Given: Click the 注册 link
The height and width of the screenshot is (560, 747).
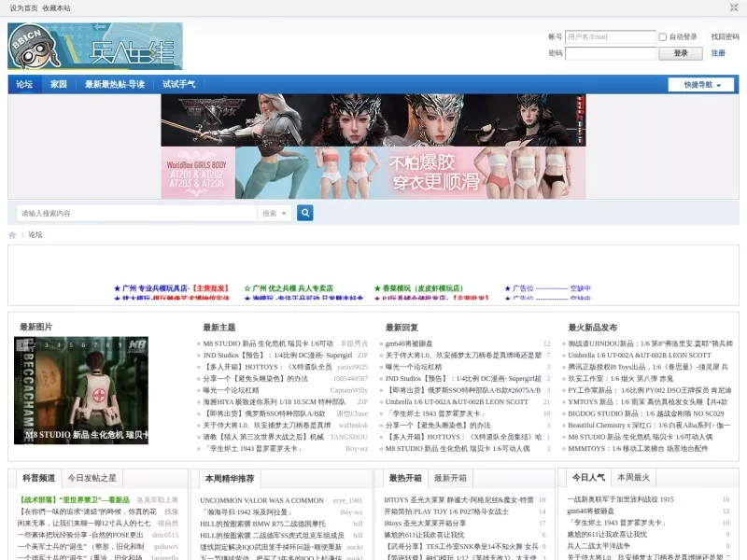Looking at the screenshot, I should click(x=718, y=53).
